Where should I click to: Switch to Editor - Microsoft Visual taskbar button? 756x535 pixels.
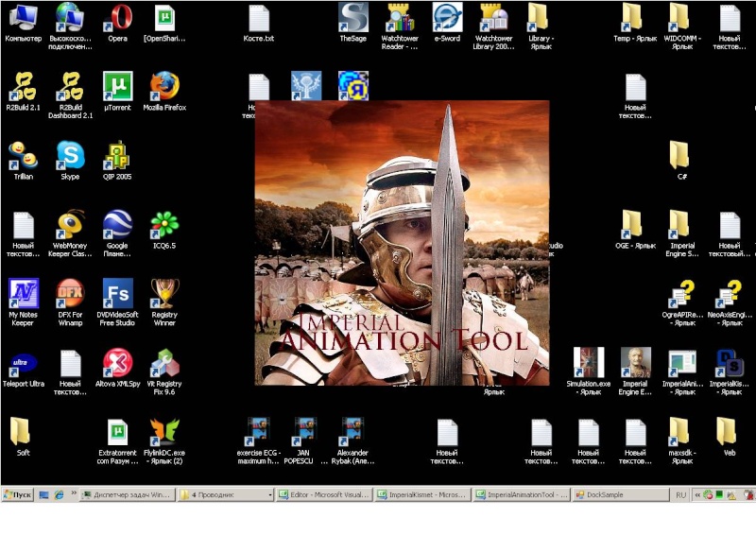click(324, 494)
